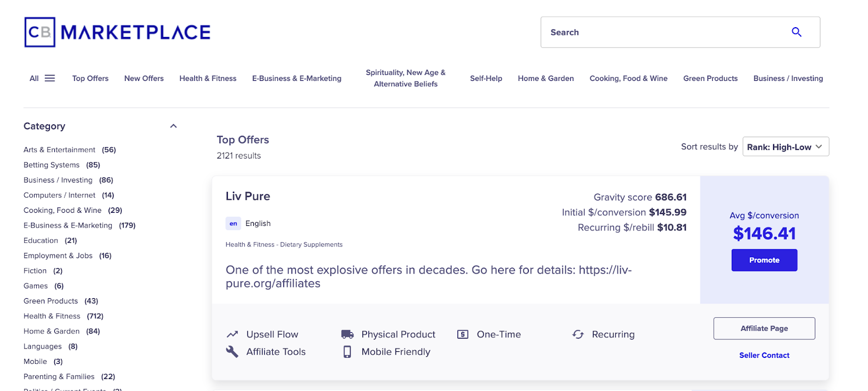This screenshot has height=391, width=868.
Task: Follow the Seller Contact link
Action: click(764, 355)
